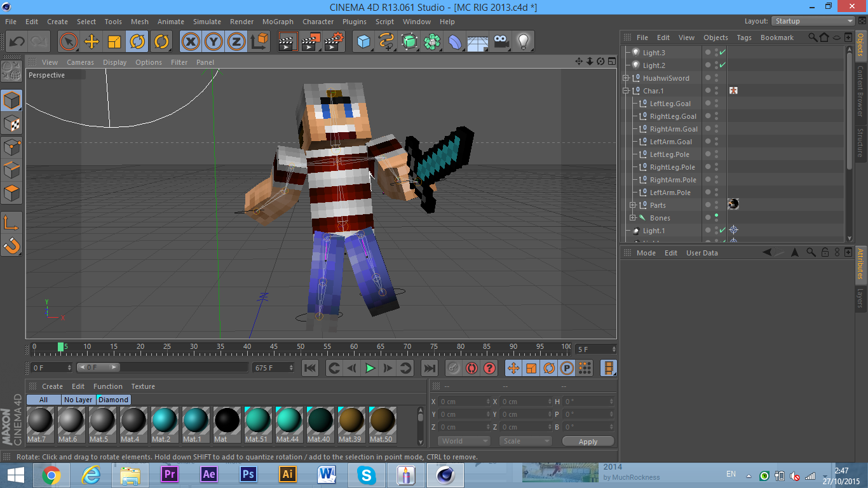Click the X position input field
Image resolution: width=868 pixels, height=488 pixels.
pyautogui.click(x=465, y=402)
